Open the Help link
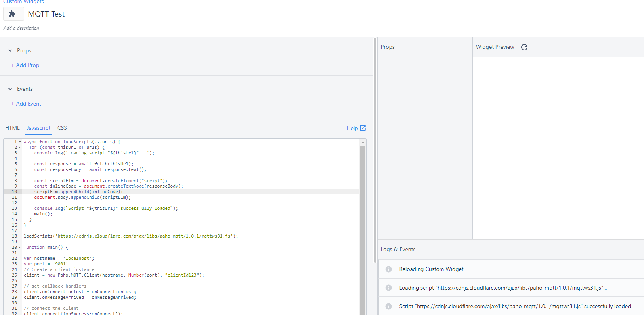Screen dimensions: 644x315 [x=352, y=128]
